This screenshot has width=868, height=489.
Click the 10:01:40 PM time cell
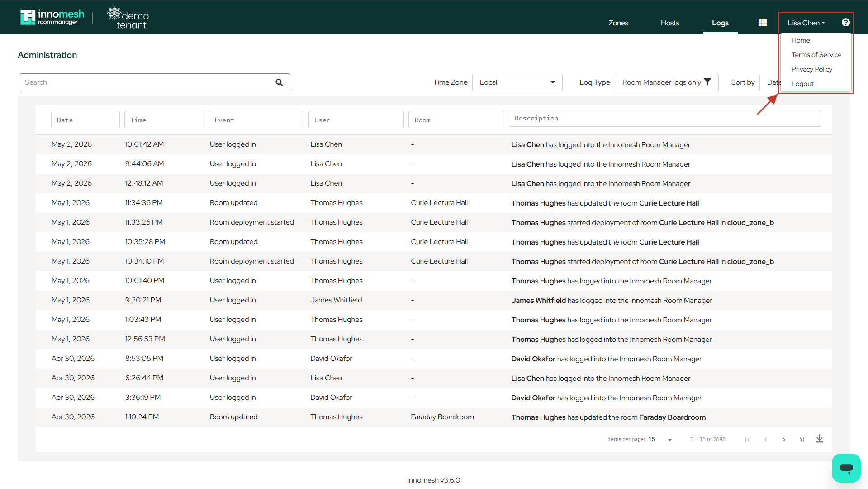click(x=144, y=281)
